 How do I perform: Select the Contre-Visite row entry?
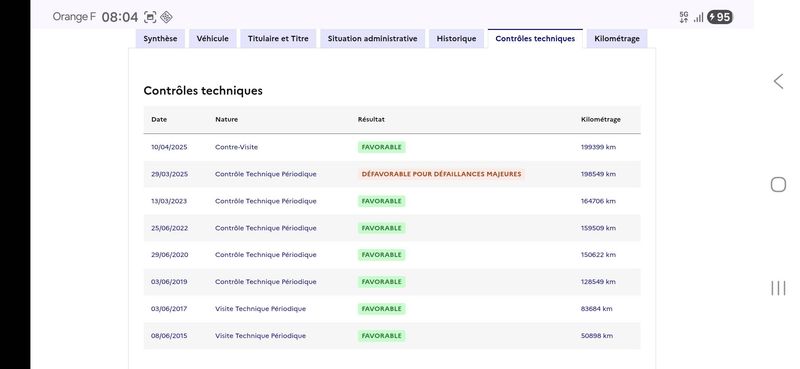(x=392, y=147)
